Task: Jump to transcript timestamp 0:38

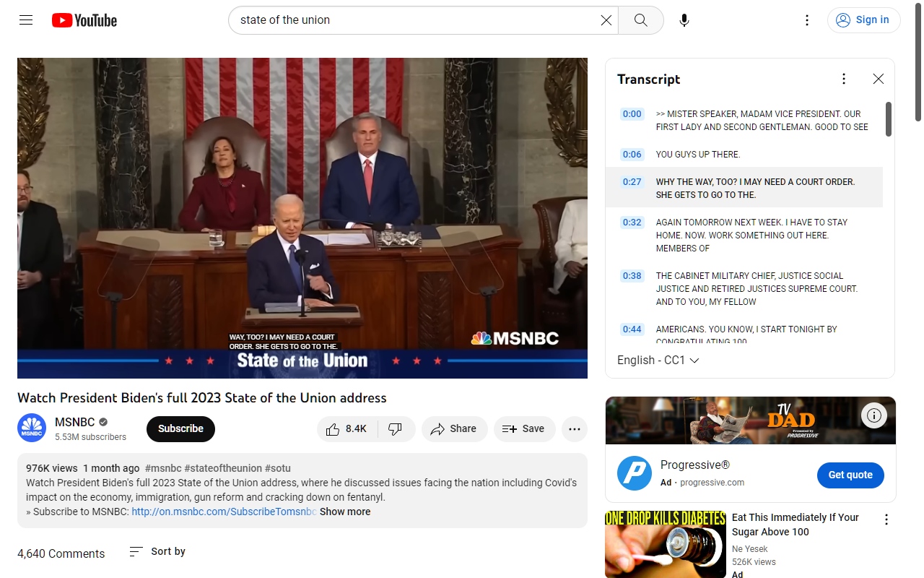Action: coord(632,276)
